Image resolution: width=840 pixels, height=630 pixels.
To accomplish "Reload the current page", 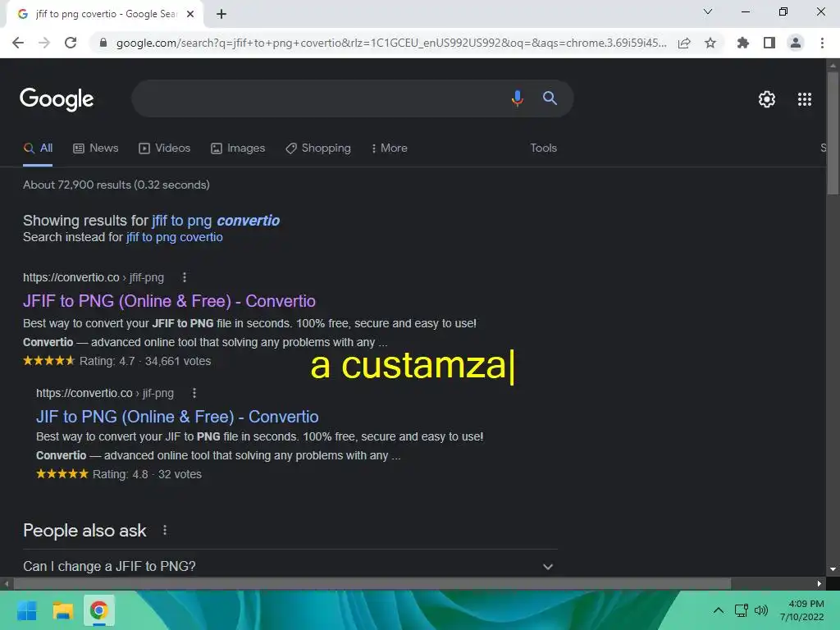I will click(x=71, y=43).
